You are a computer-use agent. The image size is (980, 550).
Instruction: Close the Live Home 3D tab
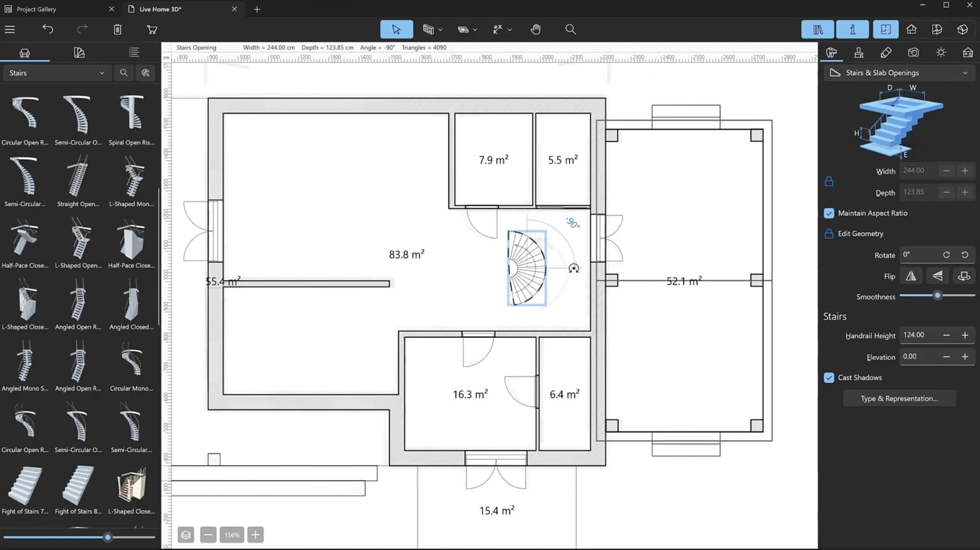[234, 9]
